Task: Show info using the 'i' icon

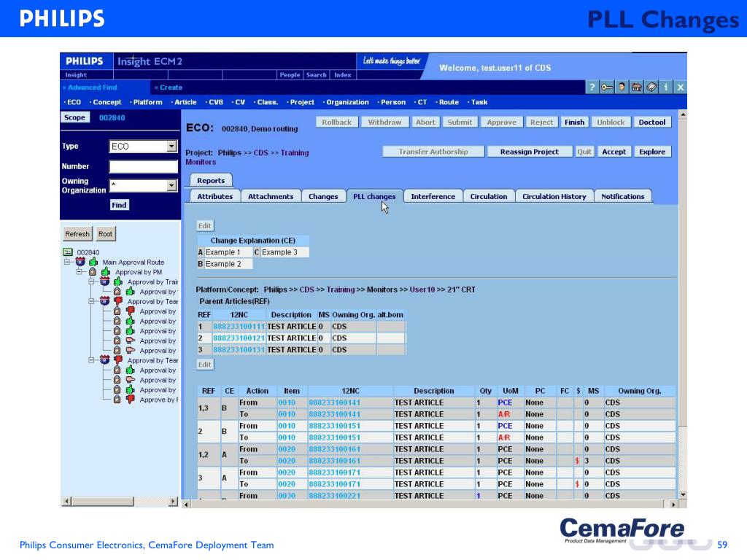Action: 665,87
